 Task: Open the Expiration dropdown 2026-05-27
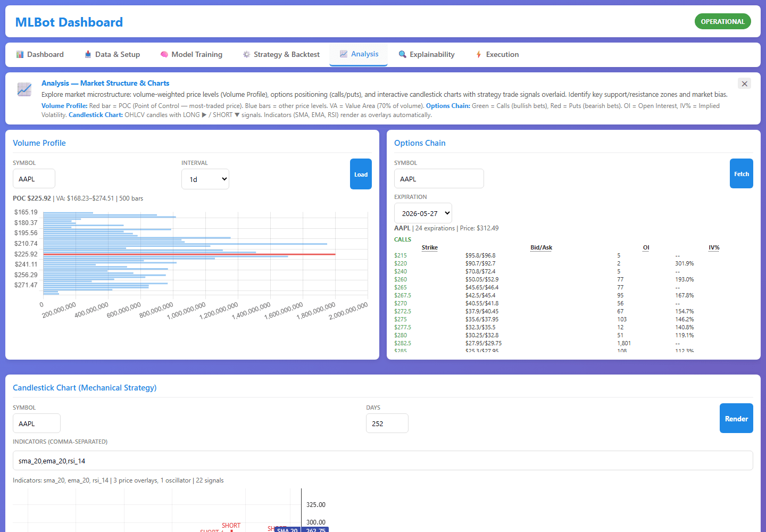coord(423,213)
